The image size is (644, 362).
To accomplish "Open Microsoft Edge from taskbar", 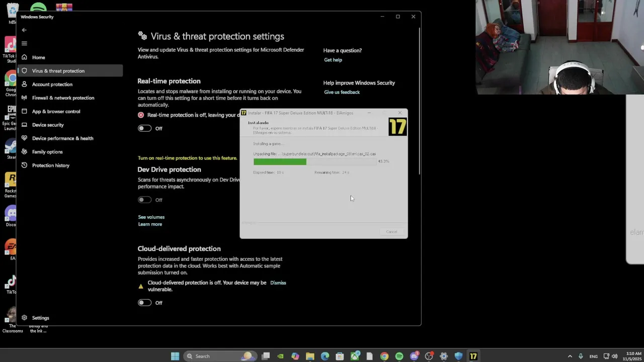I will [325, 356].
